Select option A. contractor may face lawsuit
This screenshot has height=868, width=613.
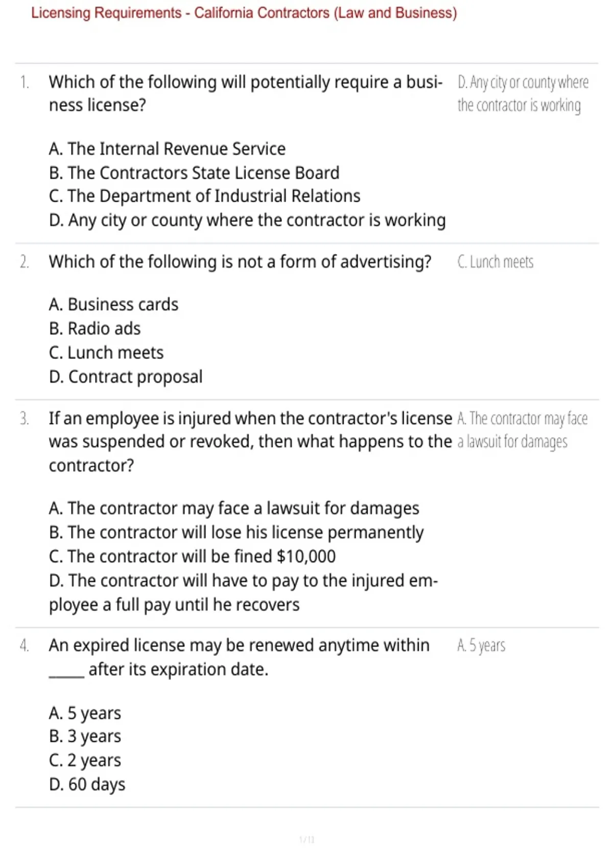tap(234, 509)
